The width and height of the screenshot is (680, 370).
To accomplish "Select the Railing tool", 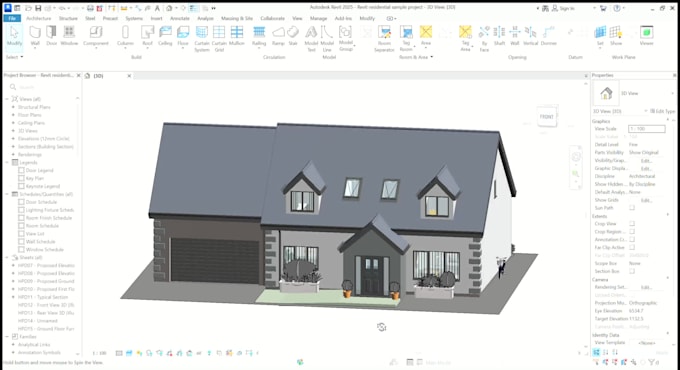I will [259, 36].
